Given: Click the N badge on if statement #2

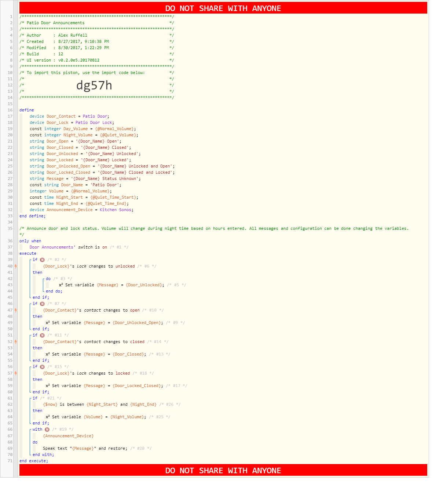Looking at the screenshot, I should tap(42, 260).
